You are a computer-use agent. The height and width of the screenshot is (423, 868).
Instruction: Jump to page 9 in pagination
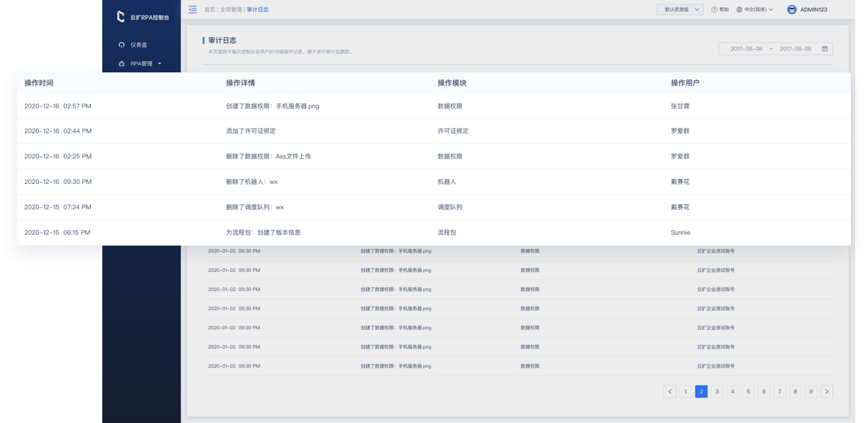click(x=810, y=392)
